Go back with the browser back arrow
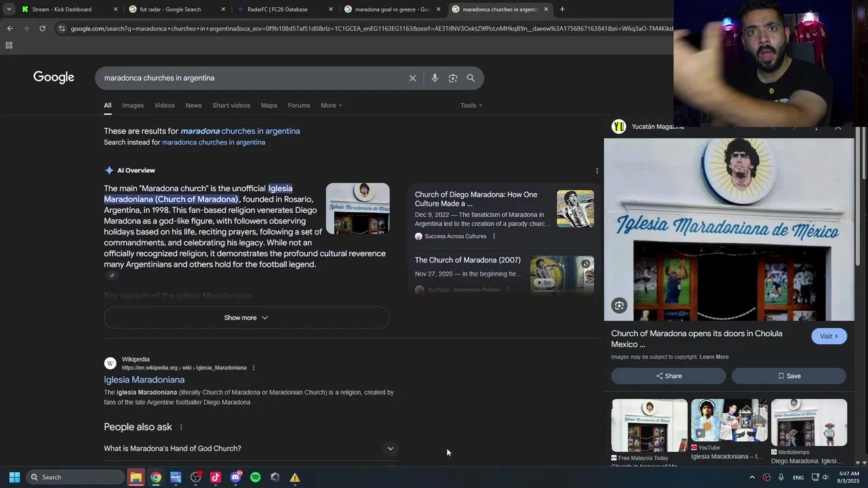 pyautogui.click(x=9, y=28)
